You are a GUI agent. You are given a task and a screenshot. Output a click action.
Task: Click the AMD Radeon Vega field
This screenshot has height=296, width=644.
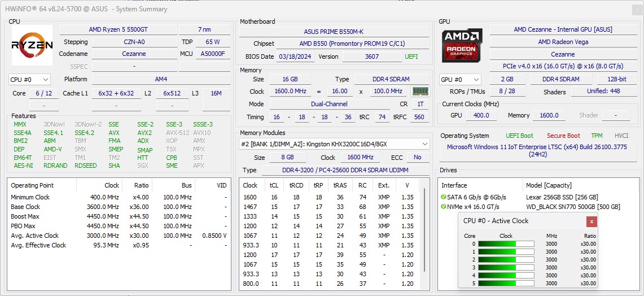click(563, 42)
